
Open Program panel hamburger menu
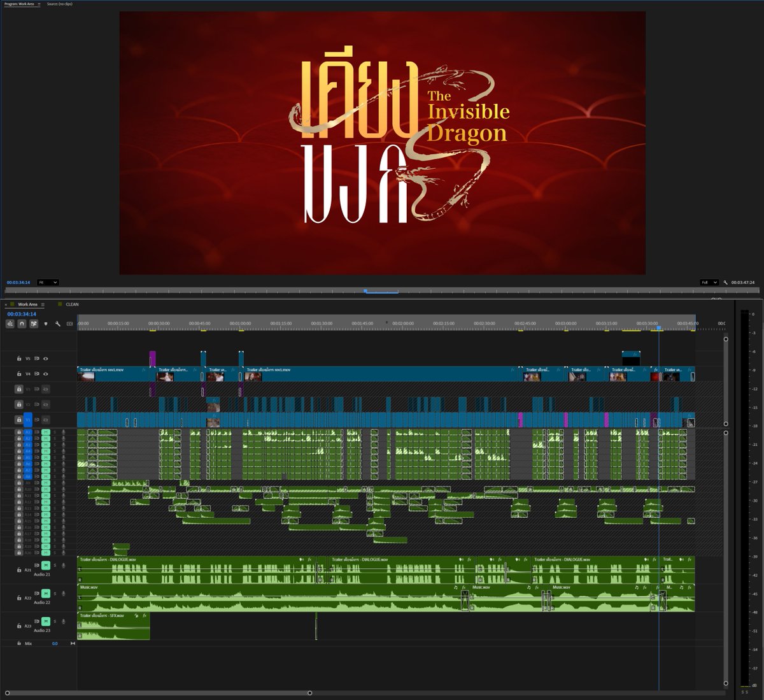point(39,4)
